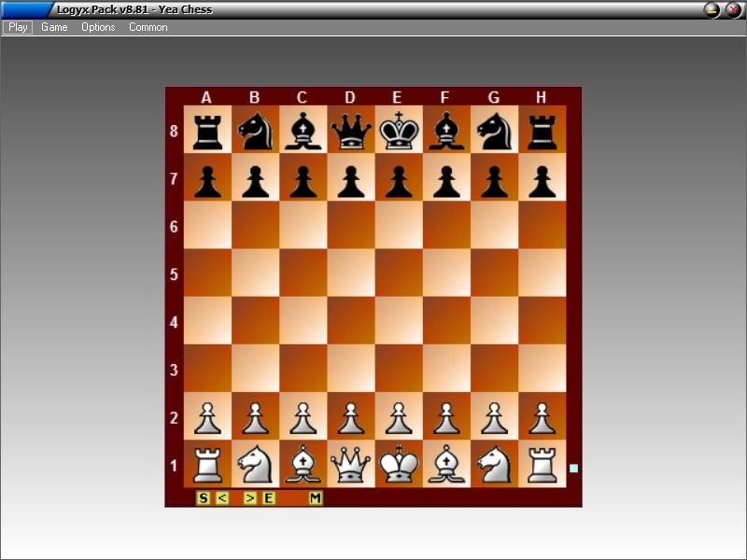
Task: Select the white pawn on A2
Action: pos(207,416)
